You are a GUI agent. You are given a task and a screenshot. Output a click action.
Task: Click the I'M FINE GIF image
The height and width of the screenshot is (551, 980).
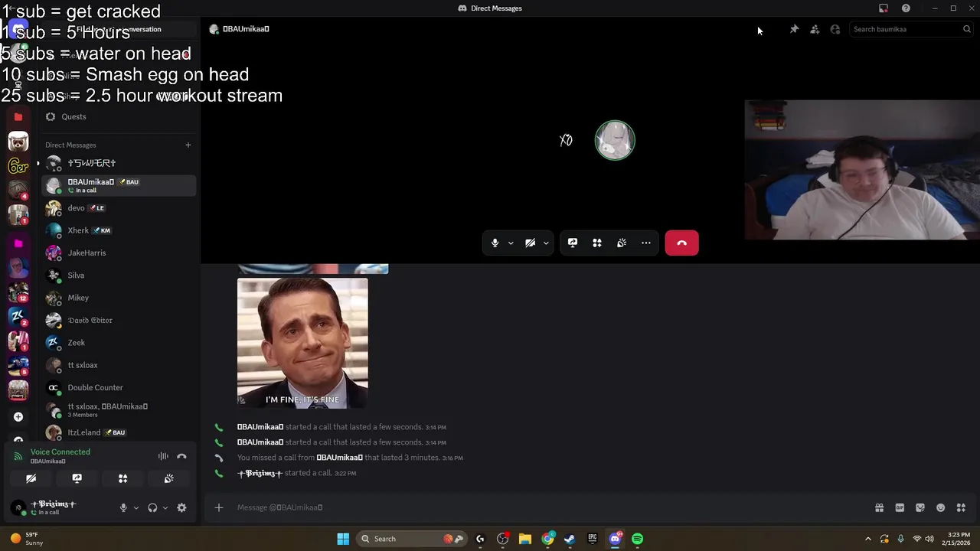pos(302,343)
